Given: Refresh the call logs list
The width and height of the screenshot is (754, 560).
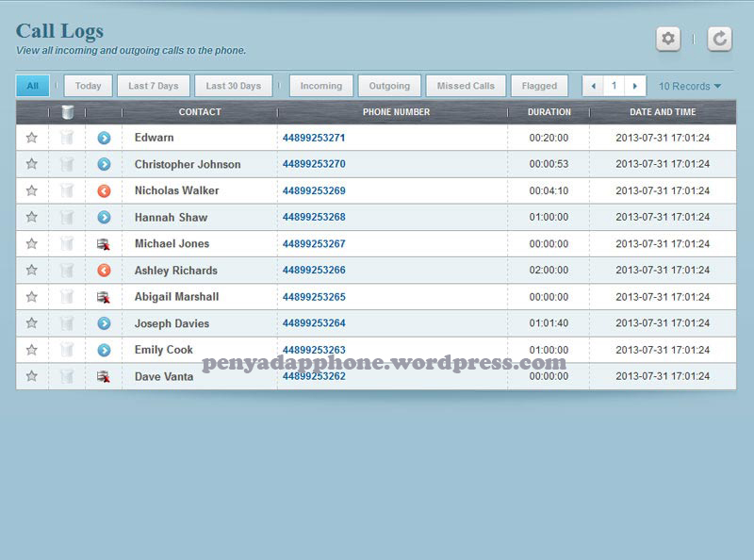Looking at the screenshot, I should 718,40.
